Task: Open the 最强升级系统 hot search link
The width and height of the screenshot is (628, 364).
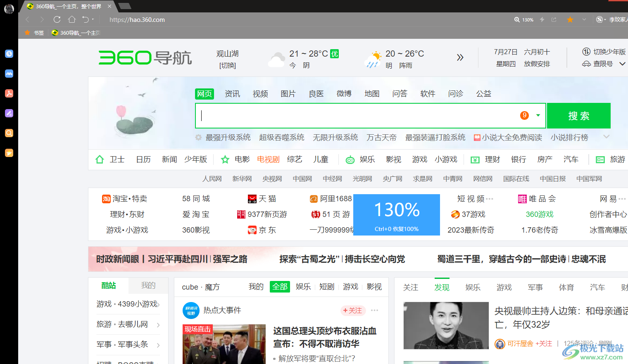Action: [228, 137]
